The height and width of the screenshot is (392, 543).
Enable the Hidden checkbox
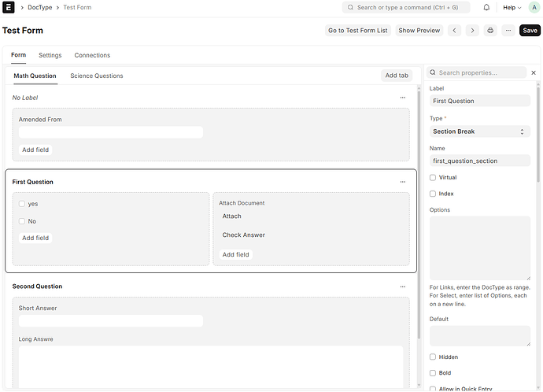(433, 357)
